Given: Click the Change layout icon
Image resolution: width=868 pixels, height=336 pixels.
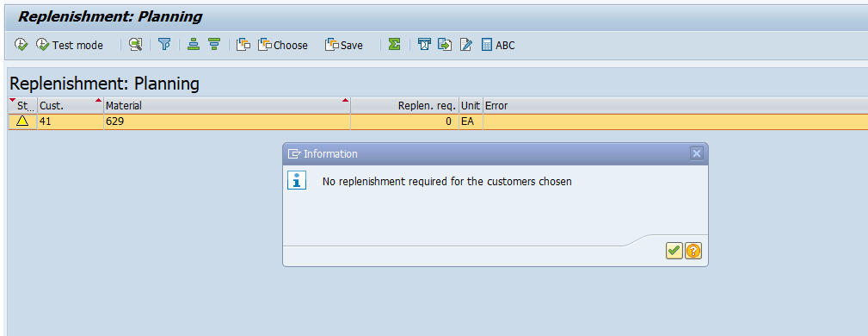Looking at the screenshot, I should pyautogui.click(x=243, y=45).
